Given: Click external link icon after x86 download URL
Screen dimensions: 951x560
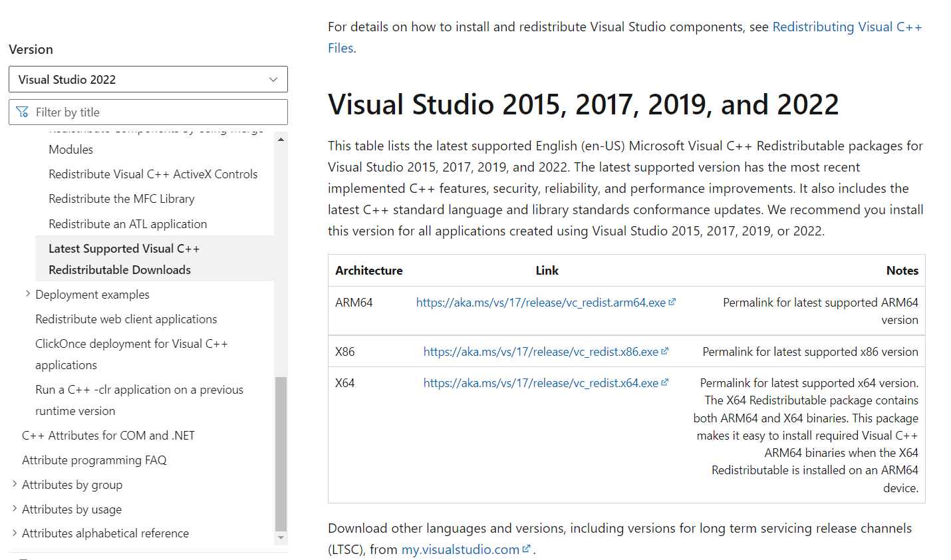Looking at the screenshot, I should pyautogui.click(x=665, y=351).
